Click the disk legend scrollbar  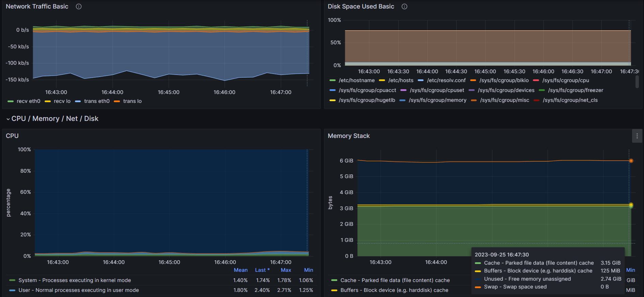(x=637, y=82)
